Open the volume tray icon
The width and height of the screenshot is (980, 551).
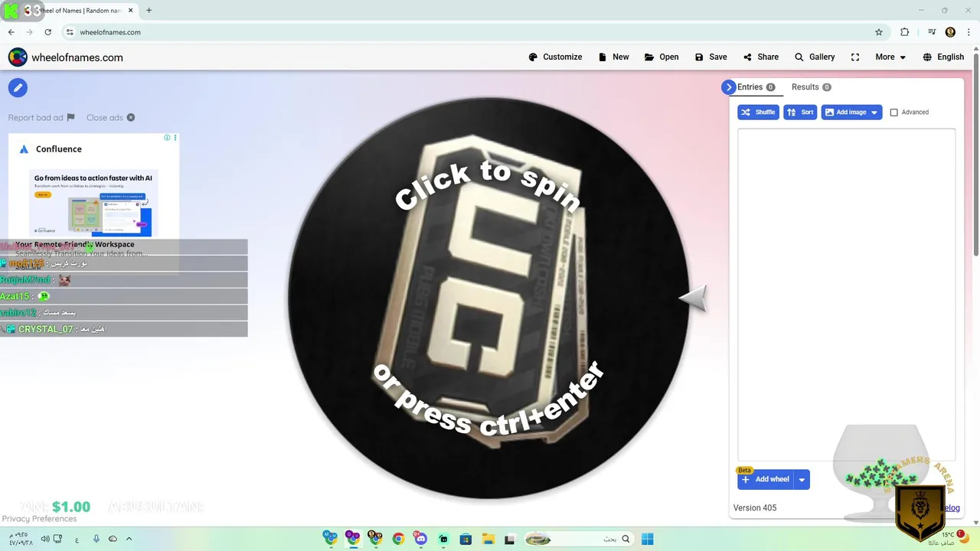(x=45, y=539)
